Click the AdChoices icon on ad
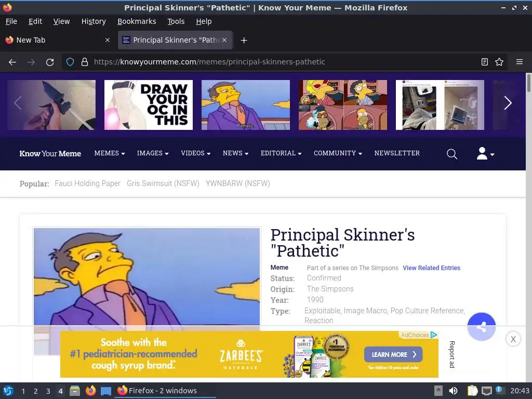The width and height of the screenshot is (532, 399). coord(434,335)
